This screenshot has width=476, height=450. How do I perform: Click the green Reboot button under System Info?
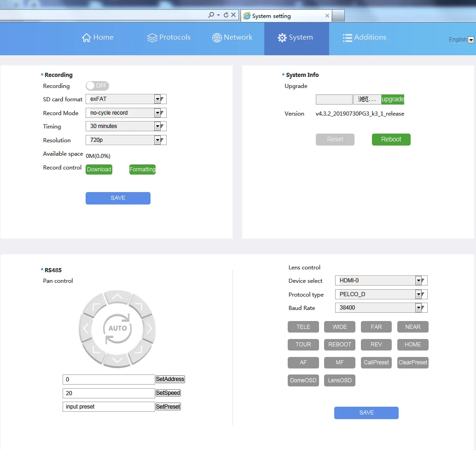click(x=391, y=140)
